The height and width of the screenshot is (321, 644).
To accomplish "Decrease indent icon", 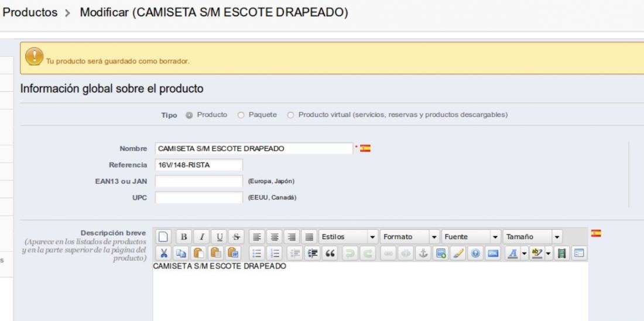I will pyautogui.click(x=294, y=253).
